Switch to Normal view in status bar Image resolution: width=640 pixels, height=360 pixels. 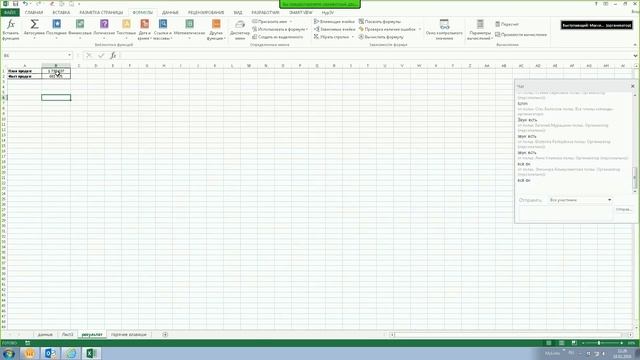click(x=549, y=343)
